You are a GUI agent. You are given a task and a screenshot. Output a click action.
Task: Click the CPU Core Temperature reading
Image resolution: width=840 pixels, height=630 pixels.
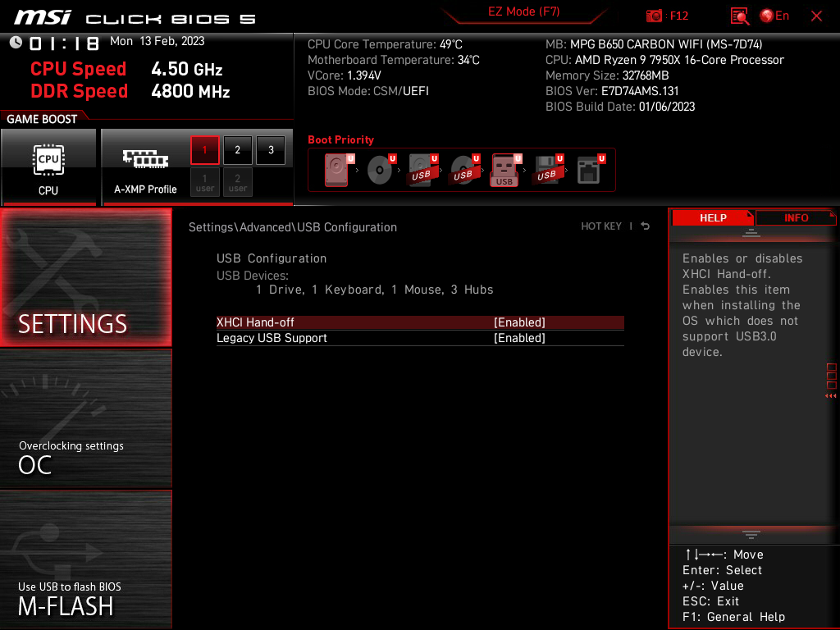(385, 44)
